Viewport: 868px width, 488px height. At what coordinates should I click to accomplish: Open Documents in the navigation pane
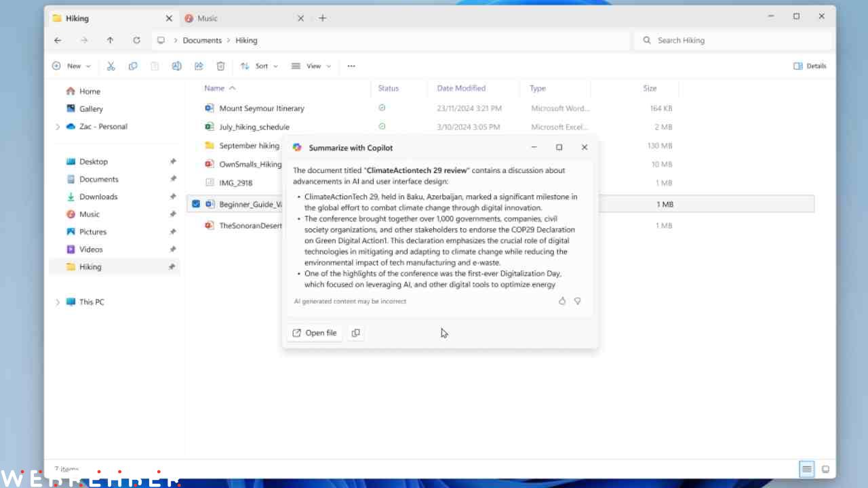click(x=98, y=179)
